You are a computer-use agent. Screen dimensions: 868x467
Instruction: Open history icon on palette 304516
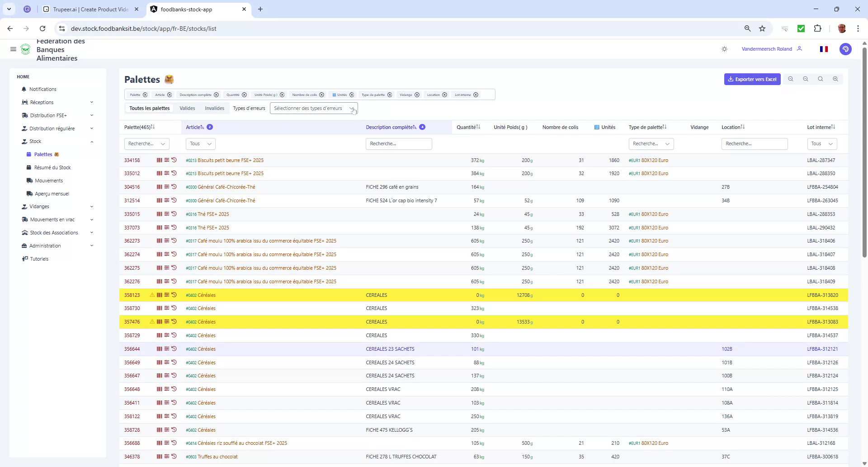174,186
